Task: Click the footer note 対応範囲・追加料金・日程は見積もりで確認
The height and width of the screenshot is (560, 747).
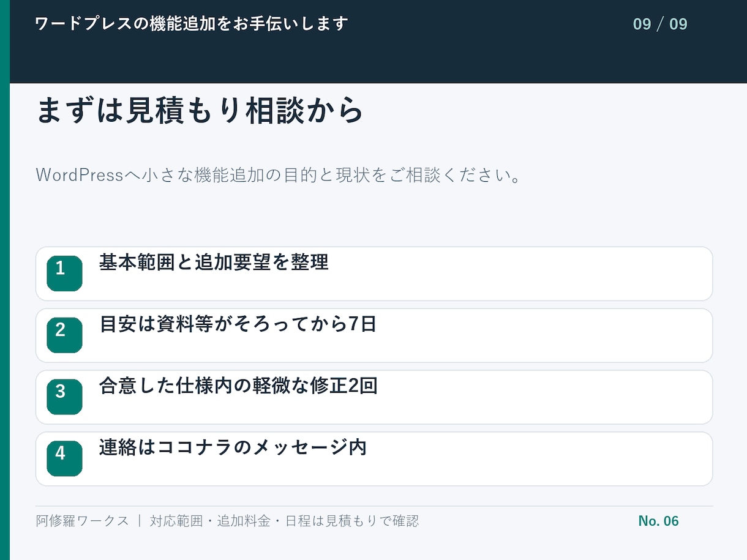Action: 284,521
